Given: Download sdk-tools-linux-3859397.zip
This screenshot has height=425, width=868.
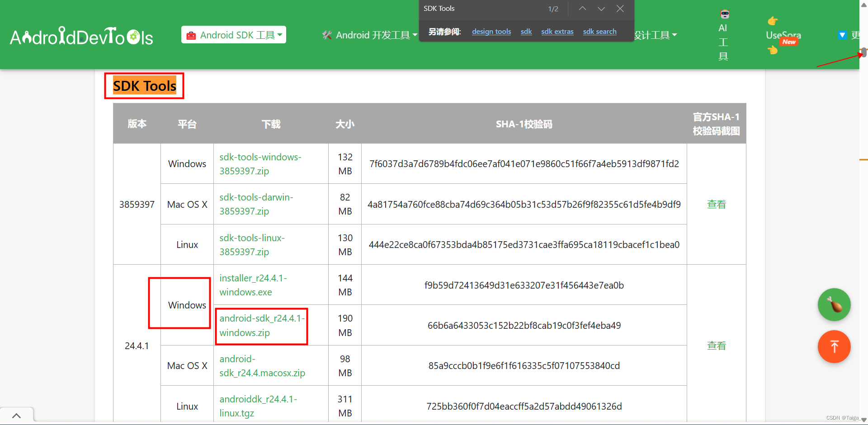Looking at the screenshot, I should pos(252,245).
